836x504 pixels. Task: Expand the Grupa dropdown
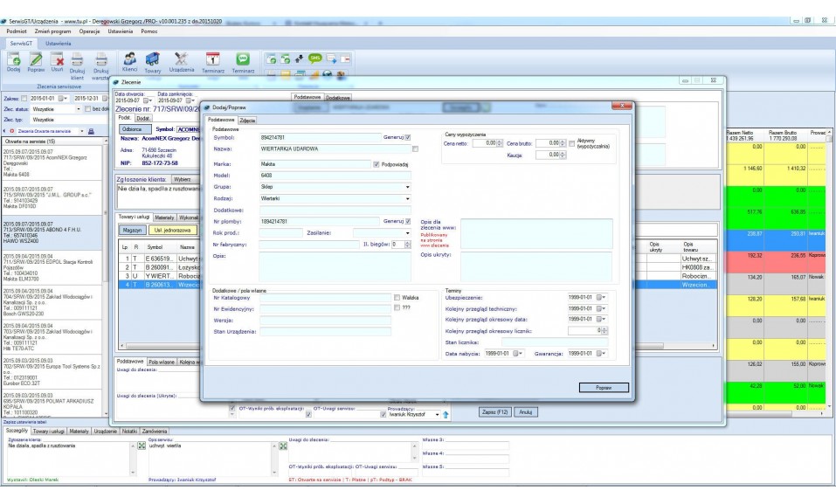406,187
